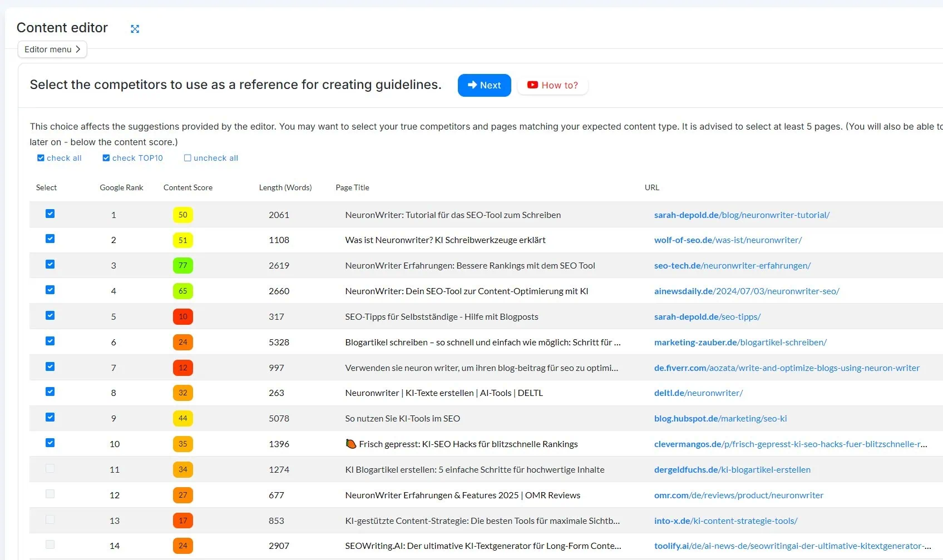Click content score badge 50 for rank 1
This screenshot has height=560, width=943.
[x=183, y=215]
